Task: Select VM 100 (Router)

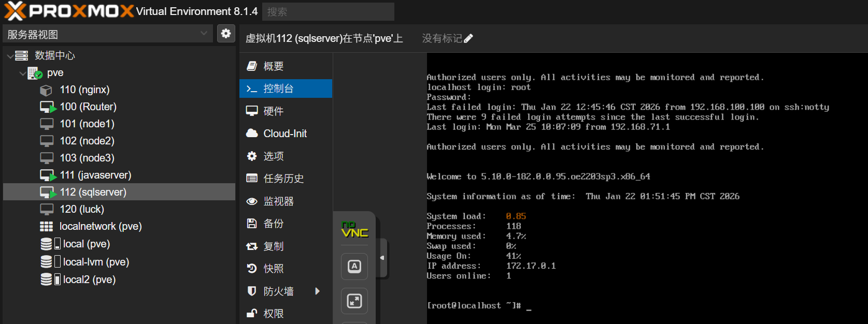Action: (88, 107)
